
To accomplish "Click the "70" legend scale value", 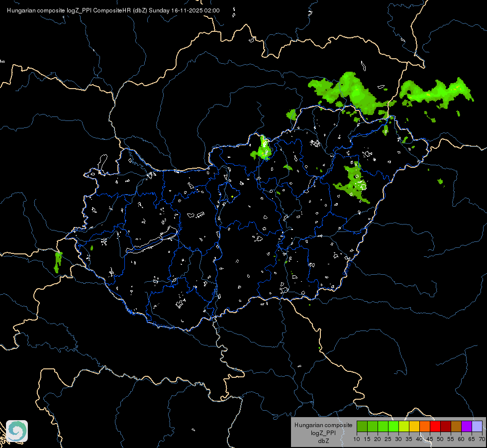I will [482, 440].
